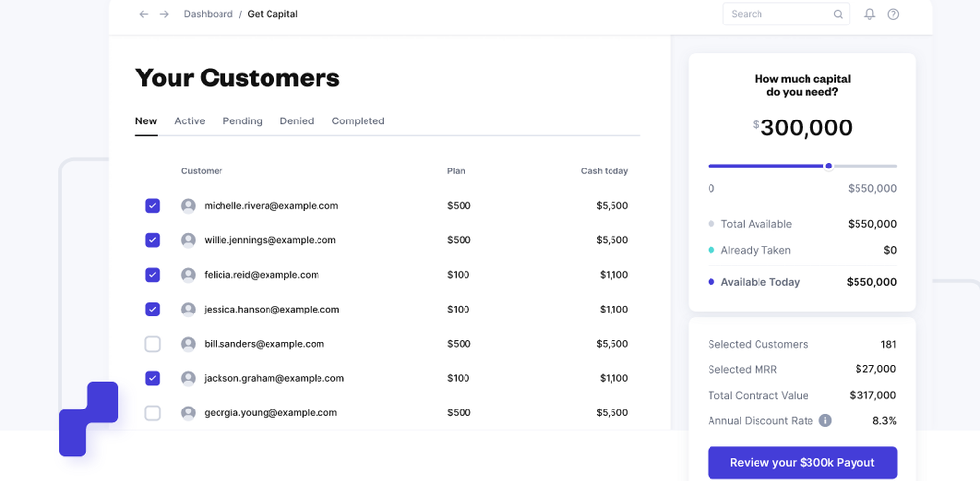Click willie.jennings@example.com email

point(270,240)
